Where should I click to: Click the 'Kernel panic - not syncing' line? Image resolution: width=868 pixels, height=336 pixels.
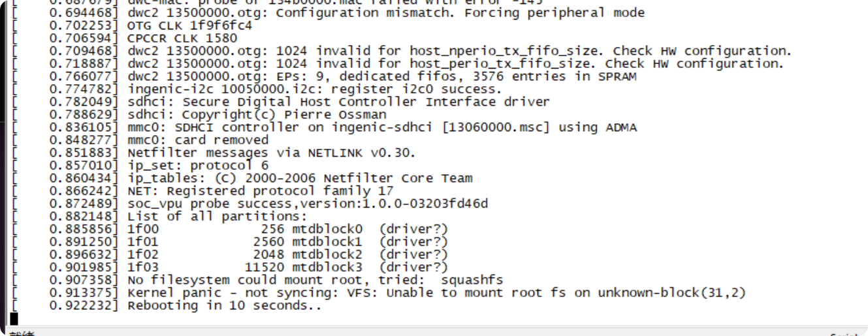pos(379,293)
